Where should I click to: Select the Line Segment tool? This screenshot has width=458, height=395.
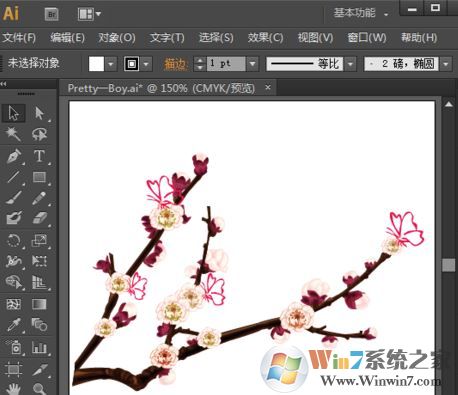click(x=13, y=177)
